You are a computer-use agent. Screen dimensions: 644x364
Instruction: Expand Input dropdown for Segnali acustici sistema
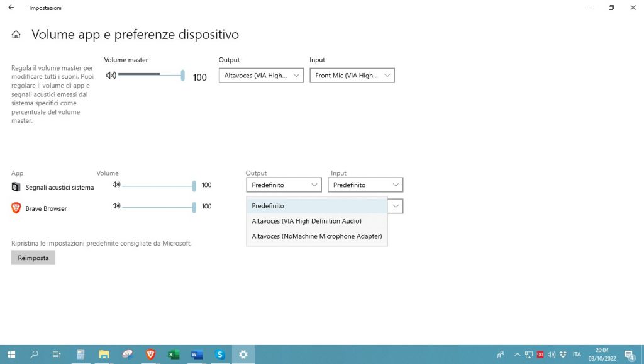pos(365,185)
